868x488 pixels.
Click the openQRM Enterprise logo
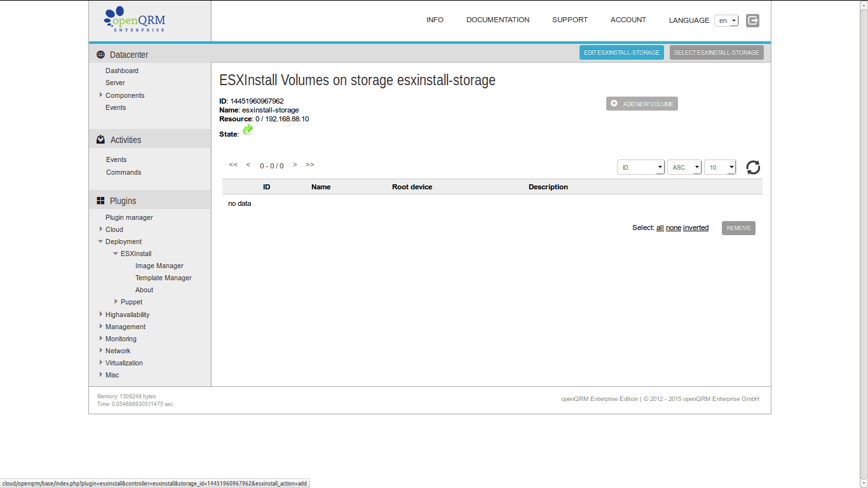coord(135,20)
